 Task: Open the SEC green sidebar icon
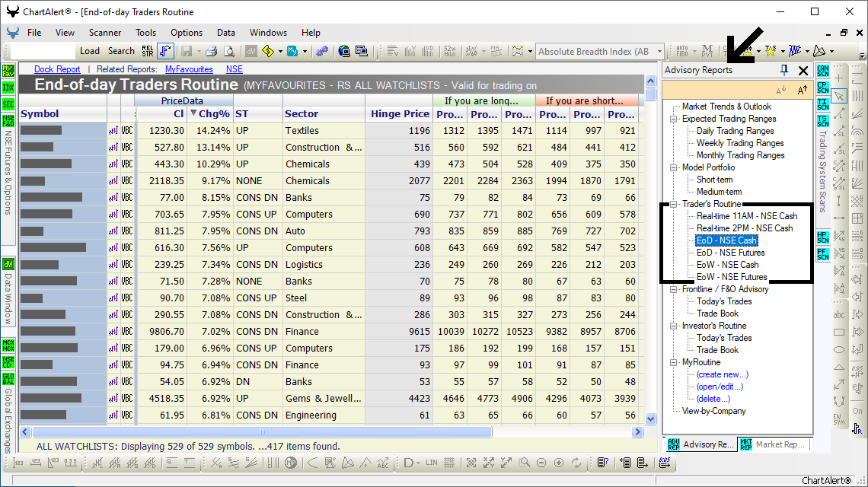[8, 104]
